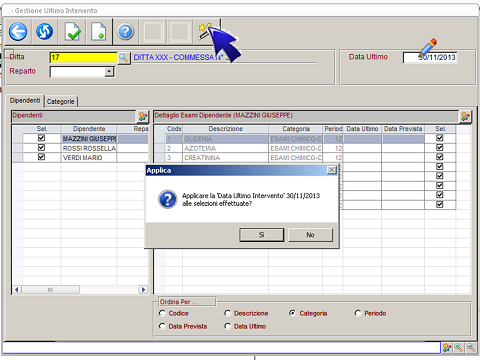Screen dimensions: 480x360
Task: Click the blue back arrow toolbar icon
Action: (18, 32)
